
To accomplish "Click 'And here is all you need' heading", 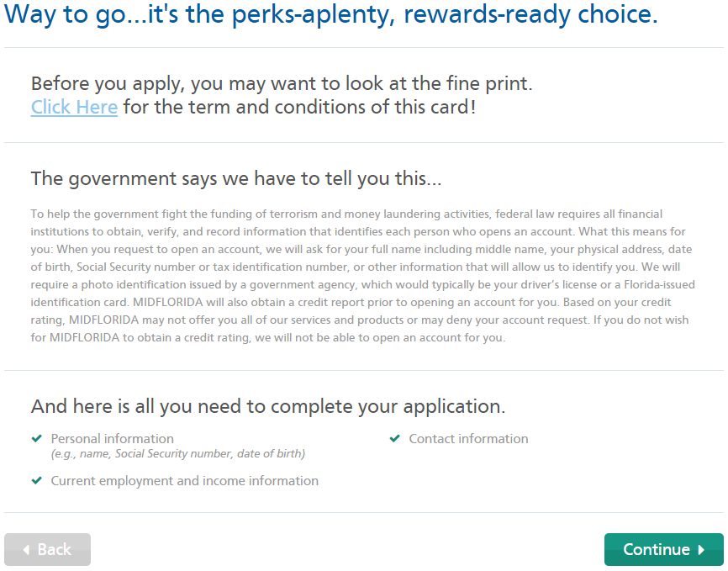I will pos(268,406).
